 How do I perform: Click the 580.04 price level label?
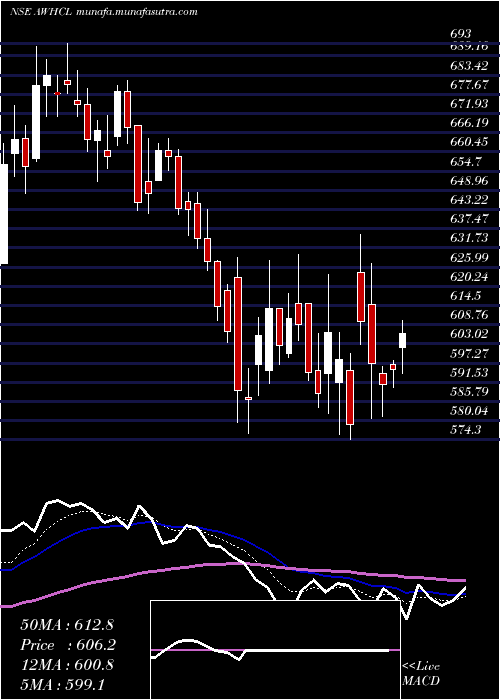(x=469, y=411)
